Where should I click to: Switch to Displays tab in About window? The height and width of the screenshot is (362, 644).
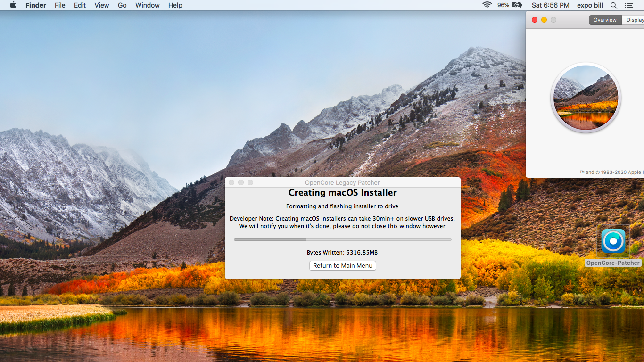pos(633,20)
